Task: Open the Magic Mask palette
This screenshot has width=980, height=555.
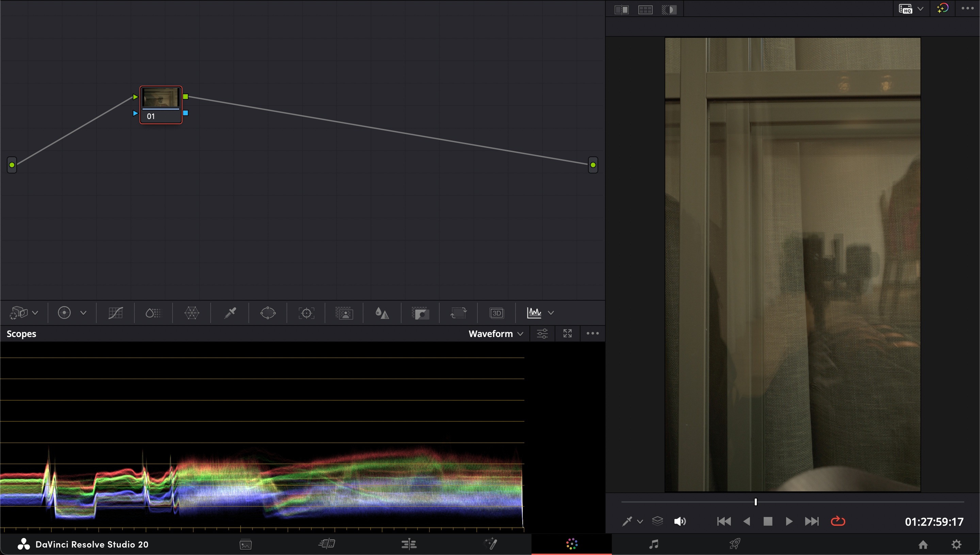Action: tap(344, 313)
